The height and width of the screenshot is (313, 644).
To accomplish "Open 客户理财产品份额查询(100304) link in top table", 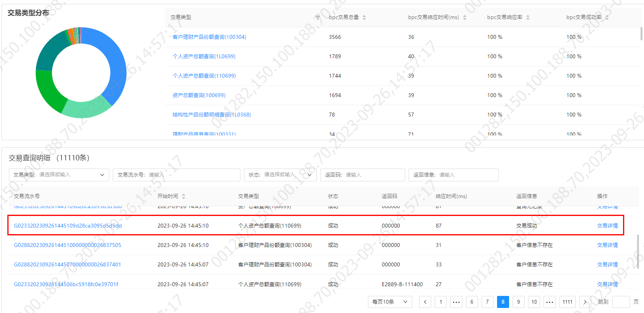I will 209,37.
